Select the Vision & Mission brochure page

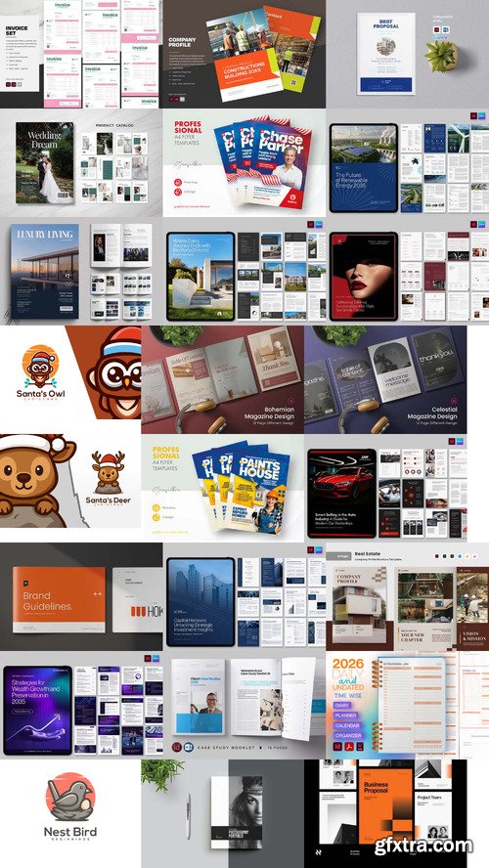(473, 607)
